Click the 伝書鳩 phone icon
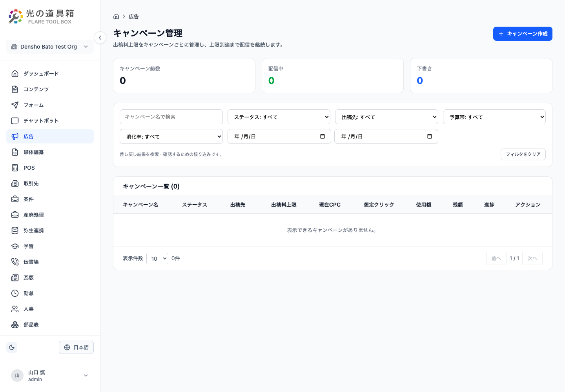This screenshot has height=392, width=565. [15, 262]
